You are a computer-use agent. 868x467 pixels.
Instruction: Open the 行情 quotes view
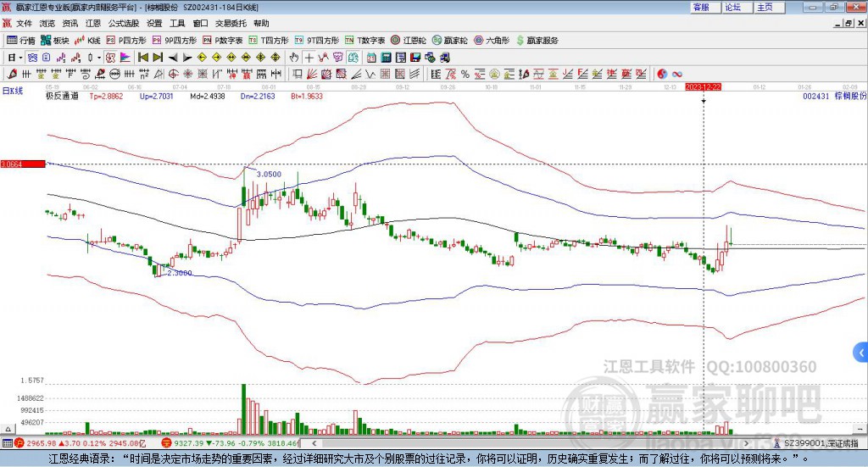tap(20, 41)
